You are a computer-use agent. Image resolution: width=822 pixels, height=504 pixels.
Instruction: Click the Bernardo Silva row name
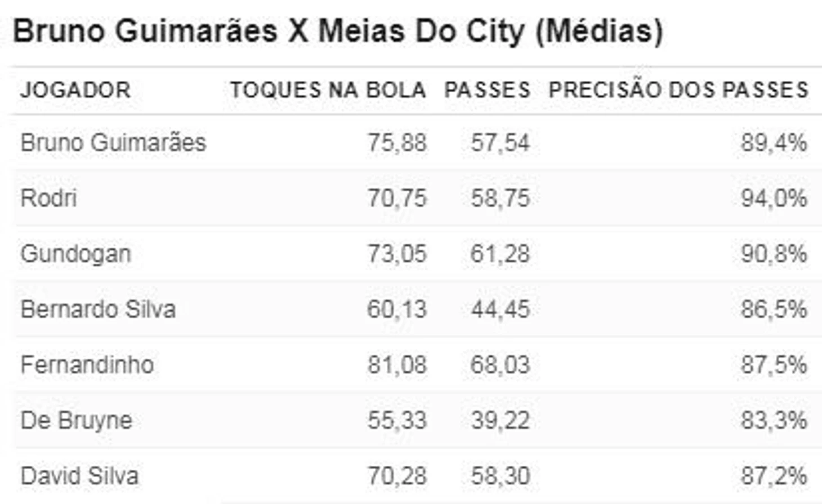click(x=98, y=309)
